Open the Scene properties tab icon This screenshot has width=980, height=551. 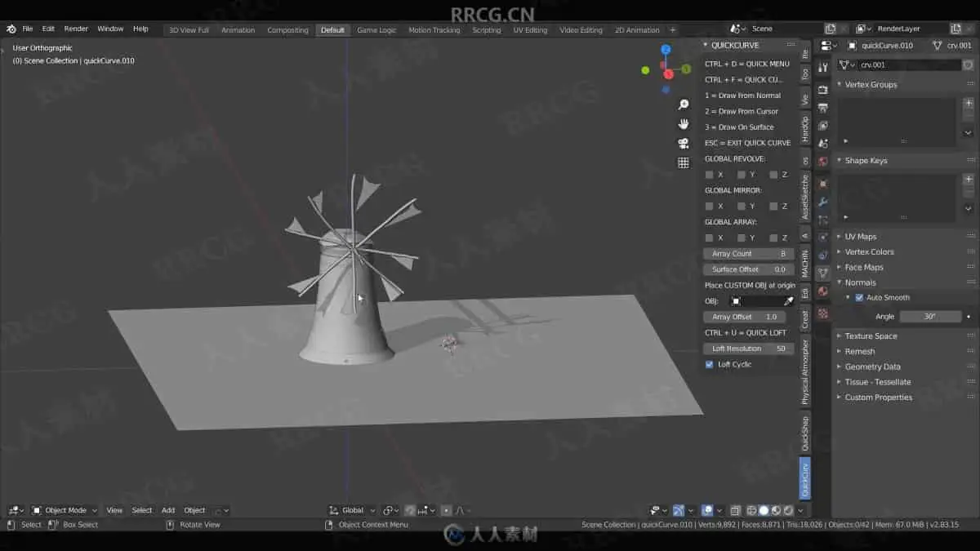pyautogui.click(x=822, y=143)
